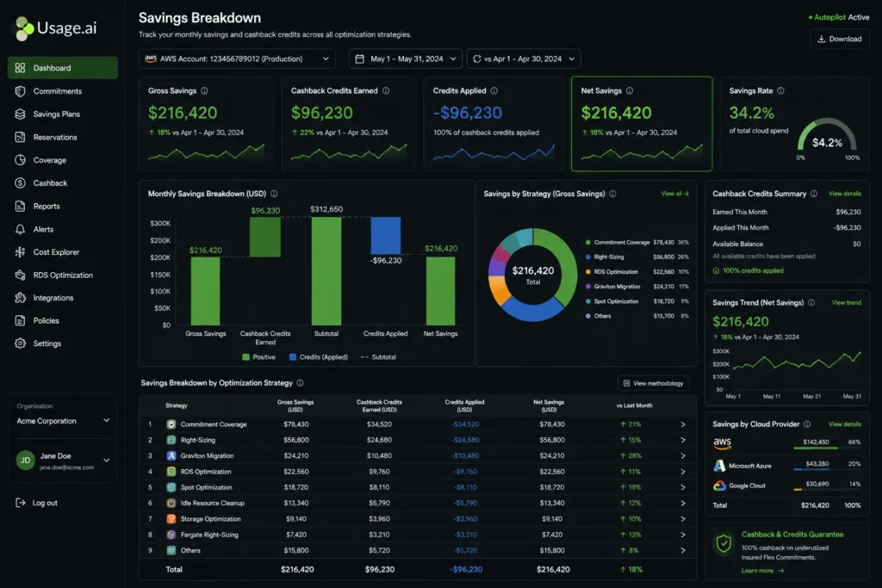Viewport: 882px width, 588px height.
Task: Open Savings Plans menu item
Action: coord(63,115)
